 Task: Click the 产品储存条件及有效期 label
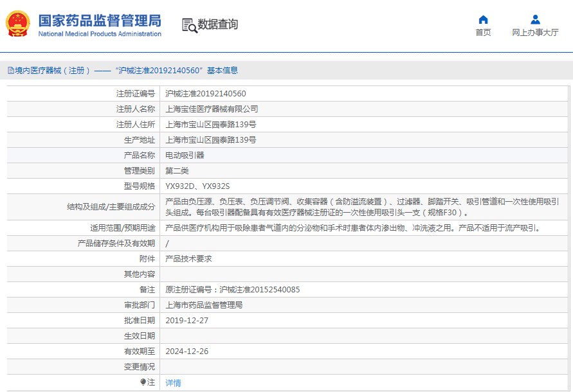tap(116, 244)
